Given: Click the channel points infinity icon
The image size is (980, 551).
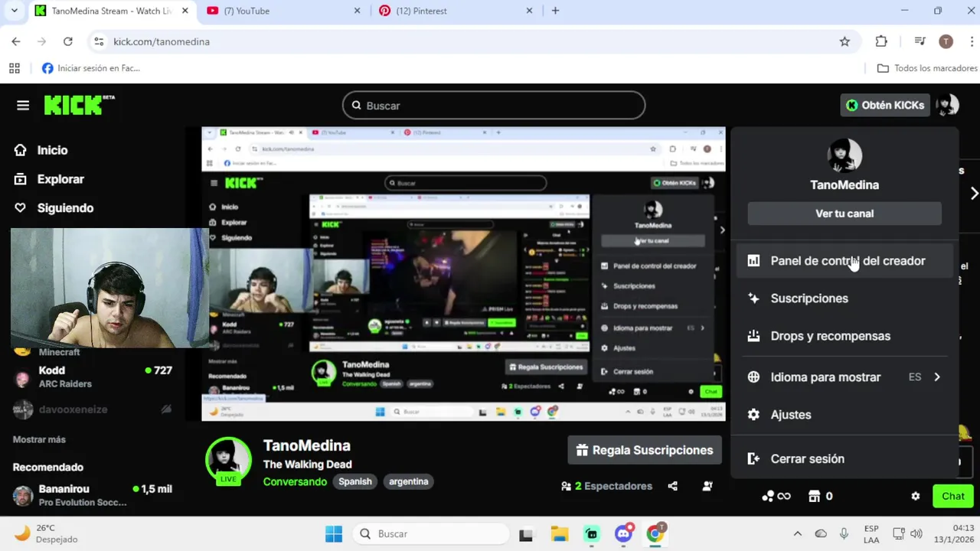Looking at the screenshot, I should [x=776, y=496].
